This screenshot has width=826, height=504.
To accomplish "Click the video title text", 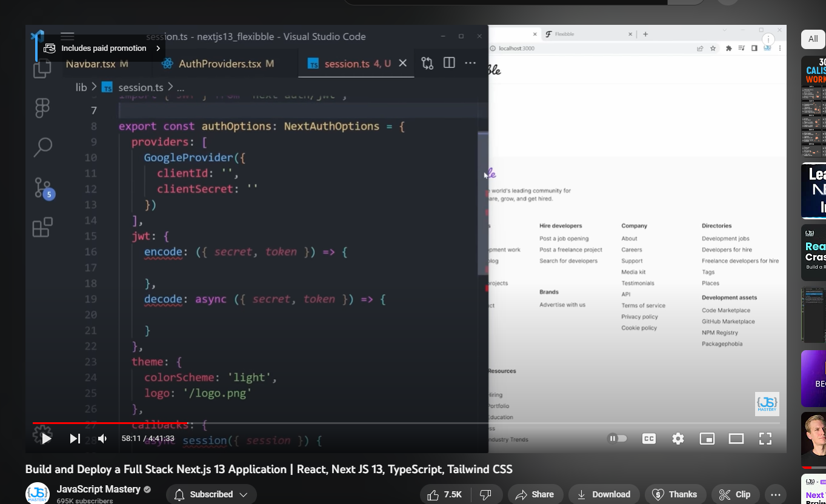I will [x=268, y=469].
